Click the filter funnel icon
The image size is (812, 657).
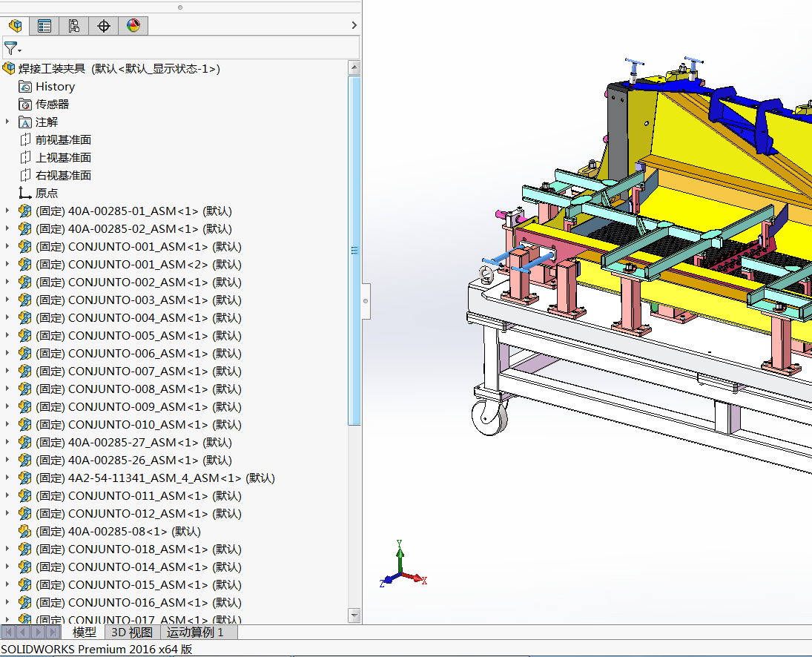point(10,49)
